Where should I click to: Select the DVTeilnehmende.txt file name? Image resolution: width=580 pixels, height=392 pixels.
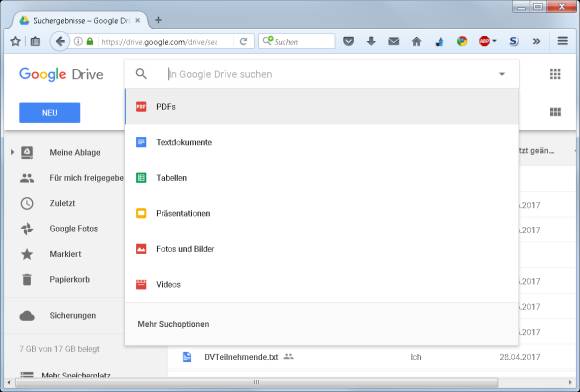tap(241, 357)
